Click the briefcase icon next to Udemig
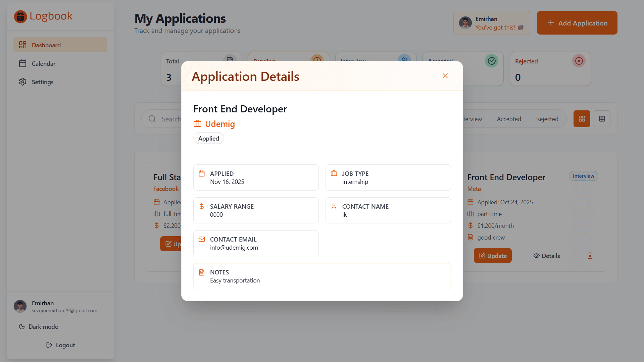The image size is (644, 362). [x=197, y=124]
